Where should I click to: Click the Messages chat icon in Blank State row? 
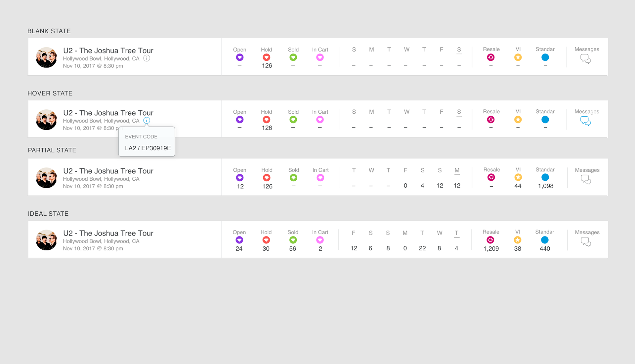[x=585, y=59]
